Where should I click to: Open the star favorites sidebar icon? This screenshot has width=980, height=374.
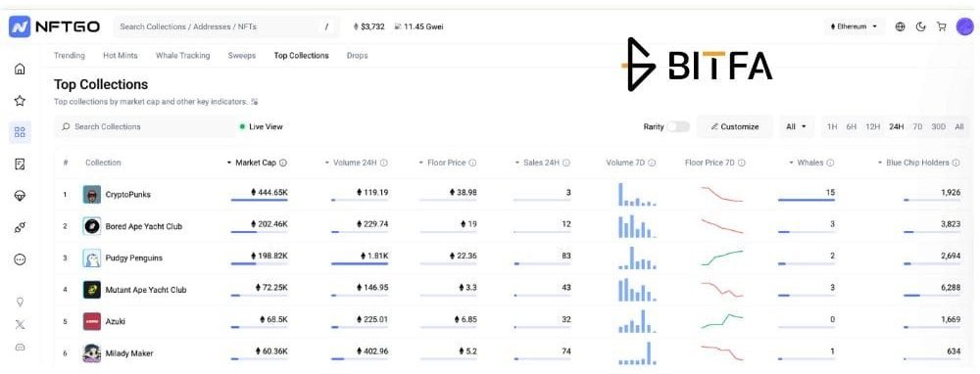point(20,101)
